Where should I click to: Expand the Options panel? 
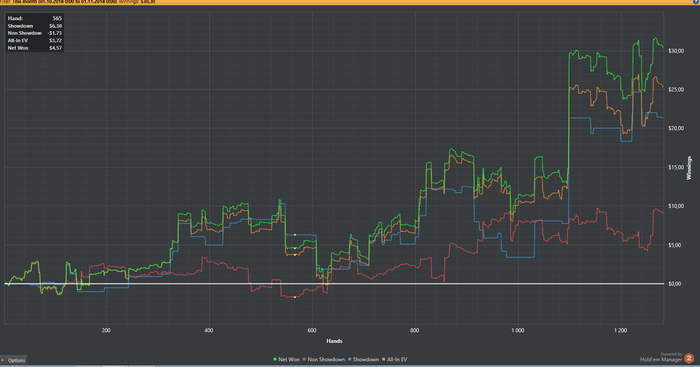click(13, 360)
